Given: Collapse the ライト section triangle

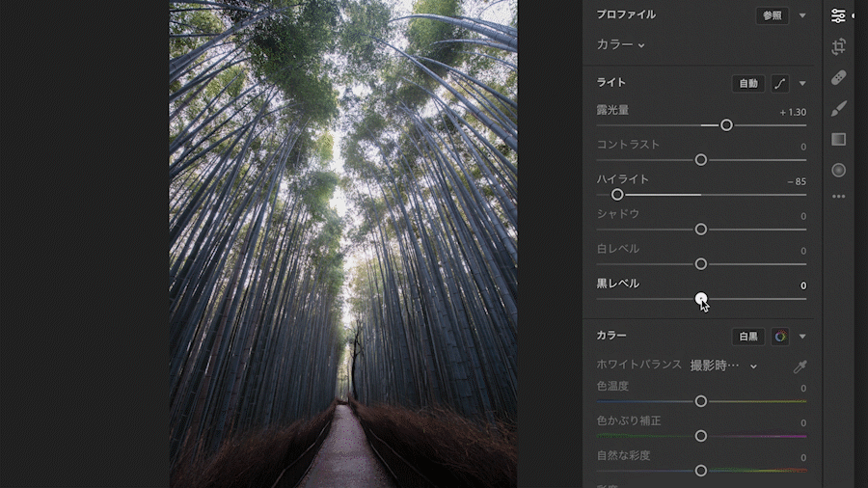Looking at the screenshot, I should 802,84.
